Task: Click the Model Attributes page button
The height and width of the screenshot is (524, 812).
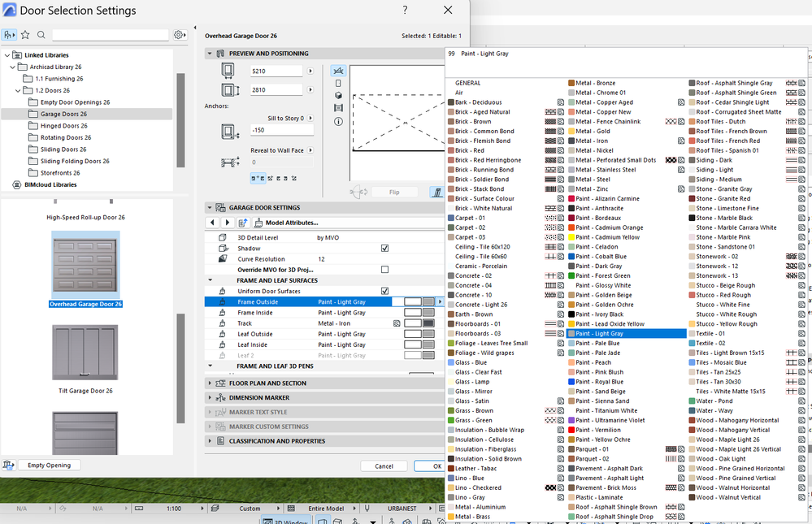Action: (292, 223)
